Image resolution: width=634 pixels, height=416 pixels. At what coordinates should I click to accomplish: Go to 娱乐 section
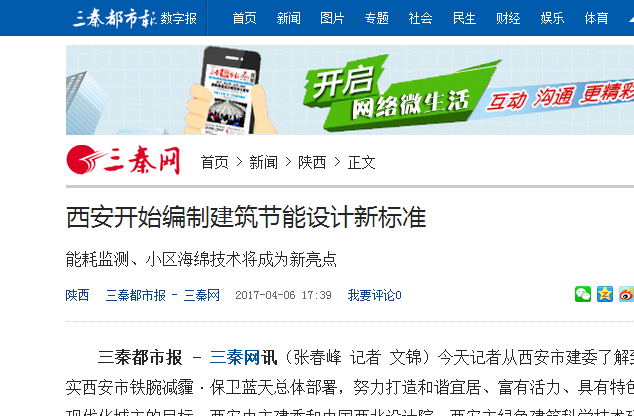pos(552,18)
